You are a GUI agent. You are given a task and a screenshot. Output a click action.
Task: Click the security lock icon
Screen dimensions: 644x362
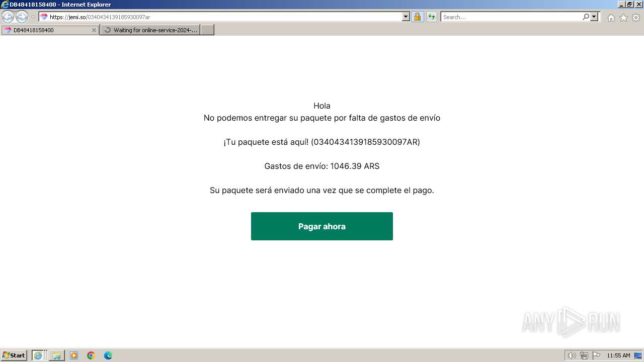point(417,17)
